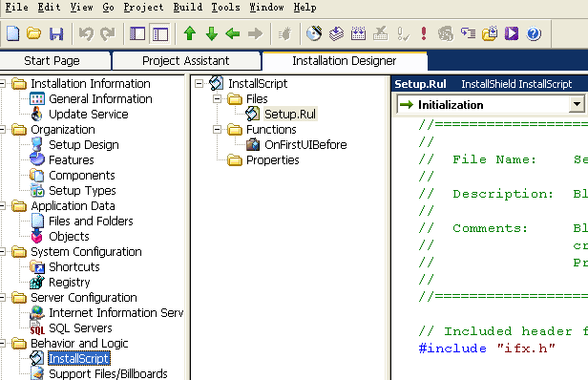
Task: Collapse the root InstallScript tree node
Action: pos(199,84)
